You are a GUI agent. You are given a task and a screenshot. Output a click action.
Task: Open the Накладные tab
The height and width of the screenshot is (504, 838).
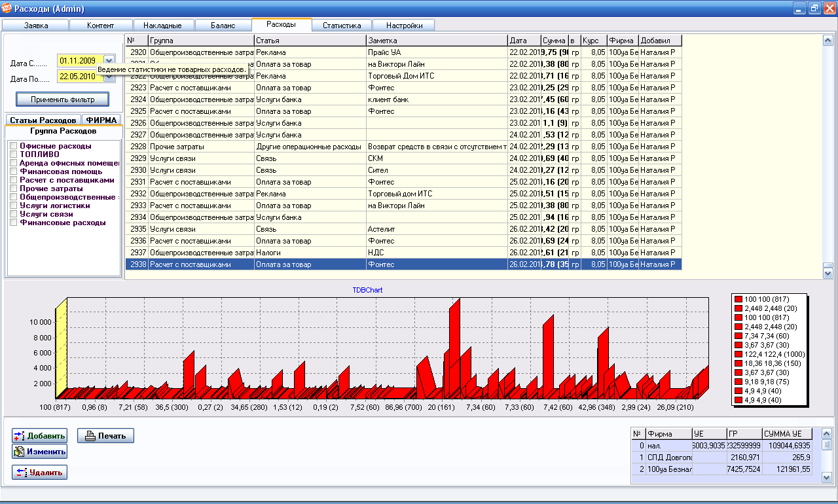162,26
